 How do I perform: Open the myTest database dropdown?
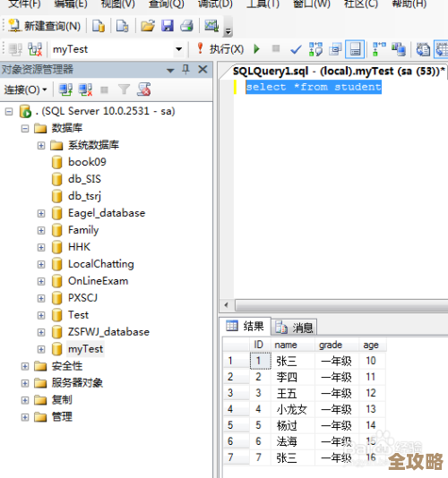(179, 48)
